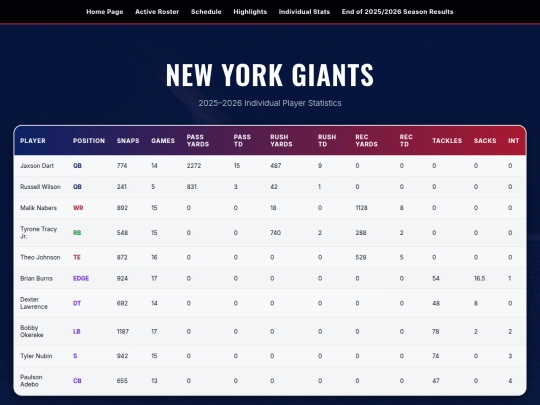The height and width of the screenshot is (405, 540).
Task: Click the TE position badge
Action: coord(77,257)
